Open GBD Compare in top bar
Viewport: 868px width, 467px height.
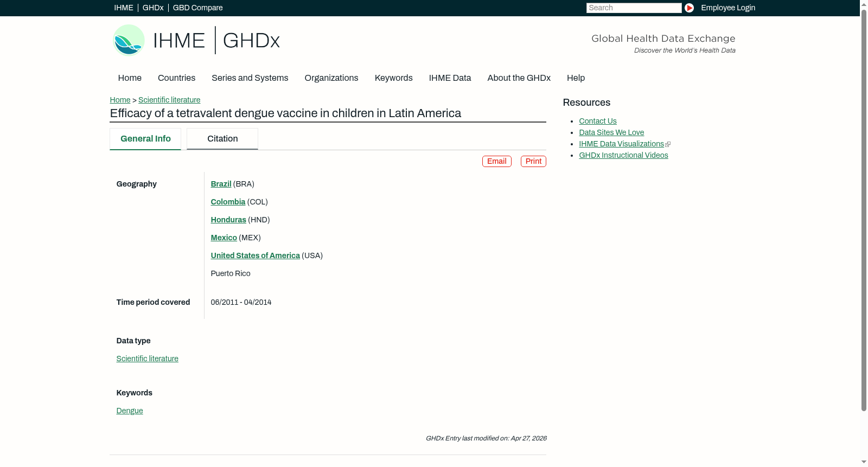pos(197,8)
